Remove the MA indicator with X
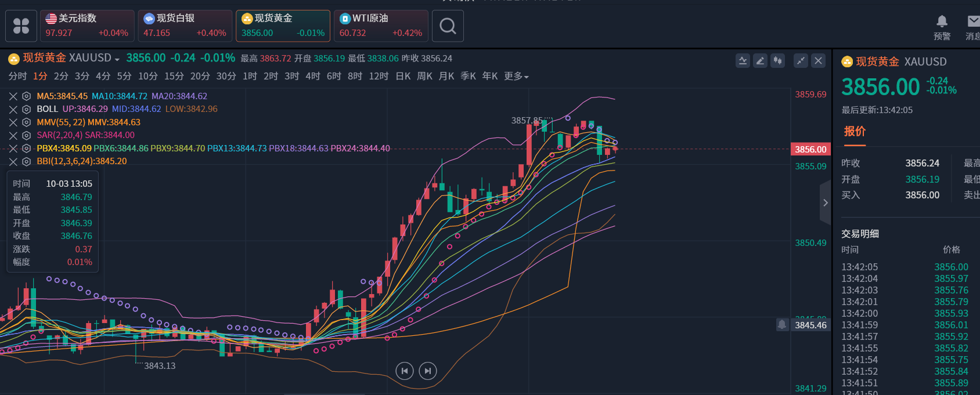Image resolution: width=980 pixels, height=395 pixels. (13, 96)
